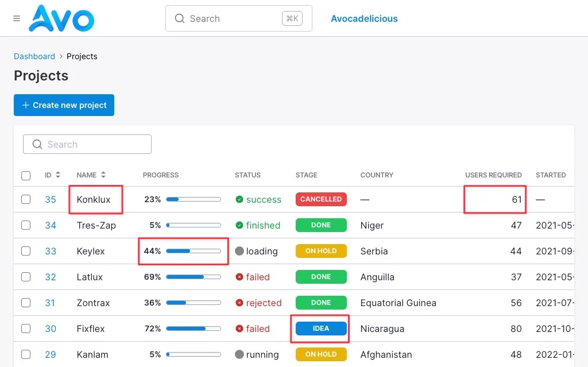Viewport: 588px width, 367px height.
Task: Click the red rejected icon for Zontrax
Action: point(239,303)
